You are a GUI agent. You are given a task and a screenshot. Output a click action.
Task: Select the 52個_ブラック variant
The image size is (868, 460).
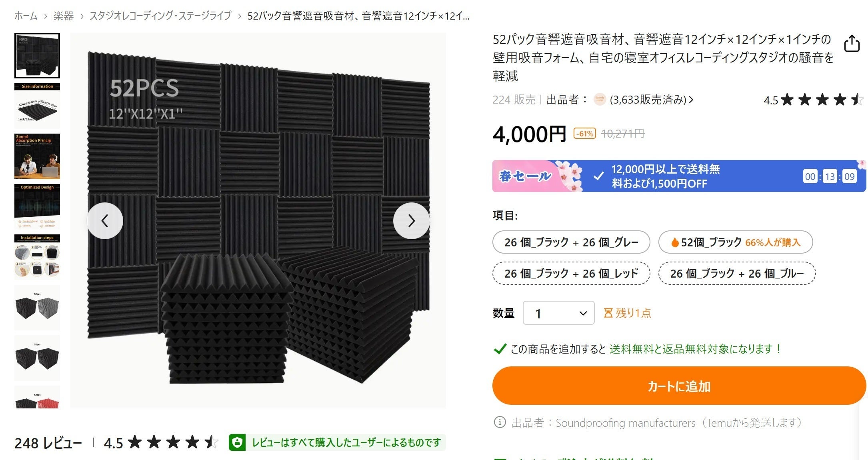735,242
